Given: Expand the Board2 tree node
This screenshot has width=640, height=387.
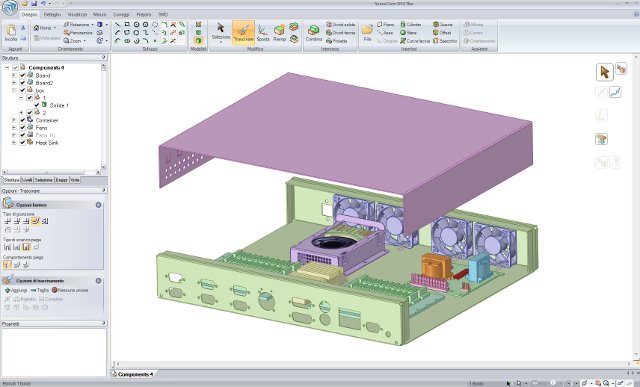Looking at the screenshot, I should pos(14,82).
